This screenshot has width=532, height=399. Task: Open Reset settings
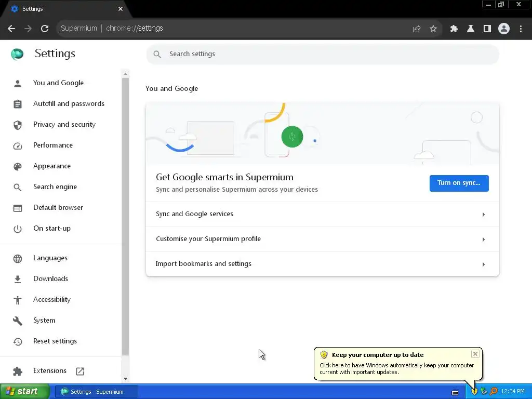pos(55,341)
